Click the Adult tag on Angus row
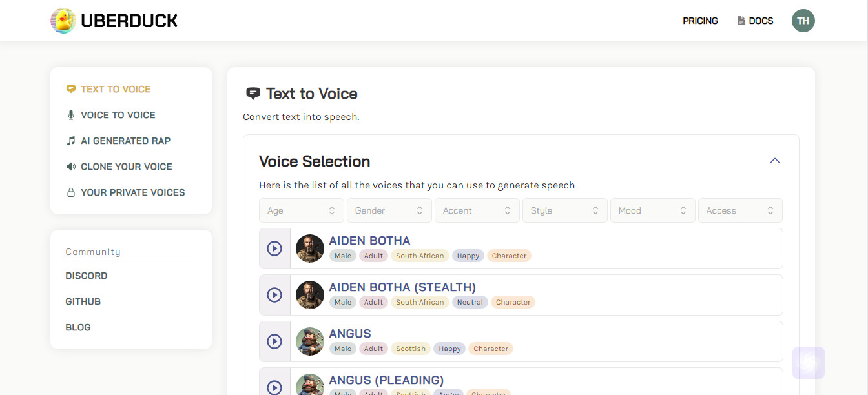Screen dimensions: 868x395 point(373,349)
